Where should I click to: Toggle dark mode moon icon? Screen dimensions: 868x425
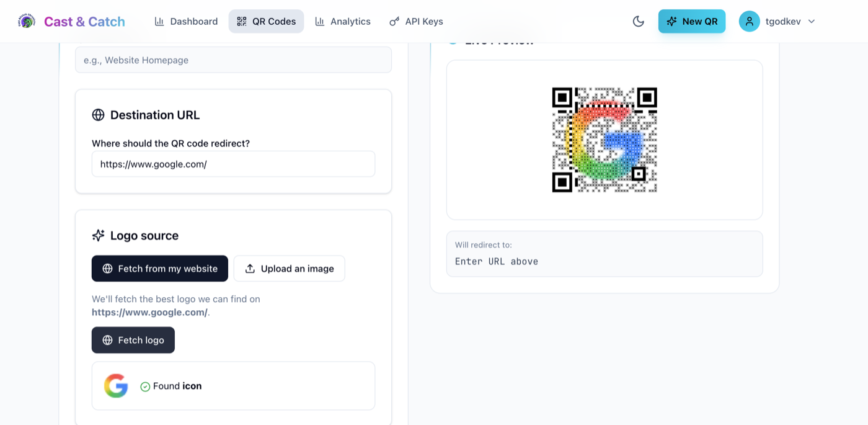[x=639, y=21]
